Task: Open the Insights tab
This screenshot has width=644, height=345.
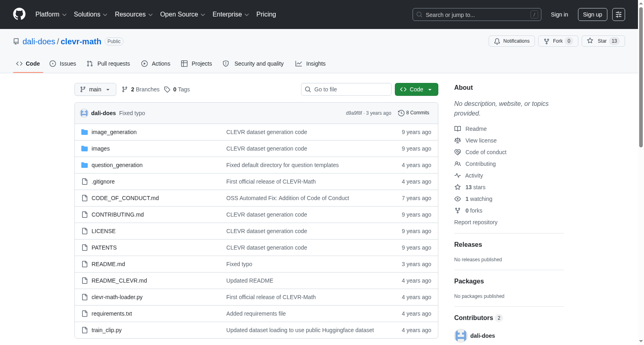Action: (310, 64)
